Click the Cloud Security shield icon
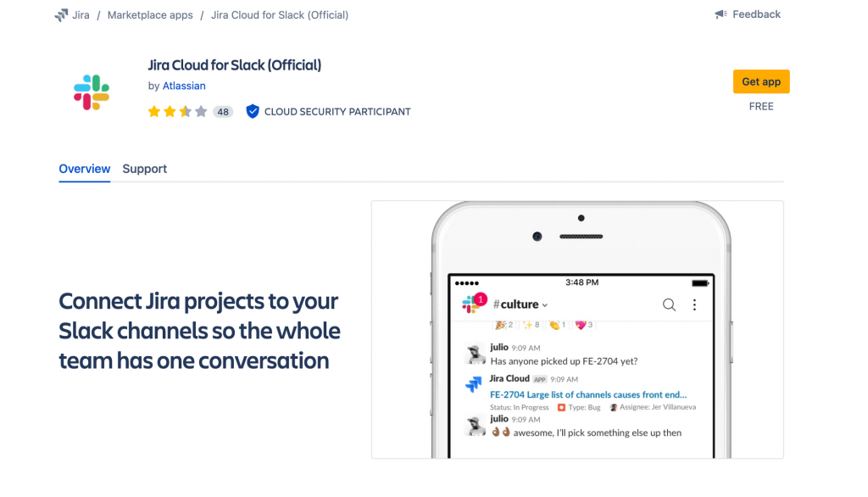This screenshot has height=497, width=868. click(253, 111)
